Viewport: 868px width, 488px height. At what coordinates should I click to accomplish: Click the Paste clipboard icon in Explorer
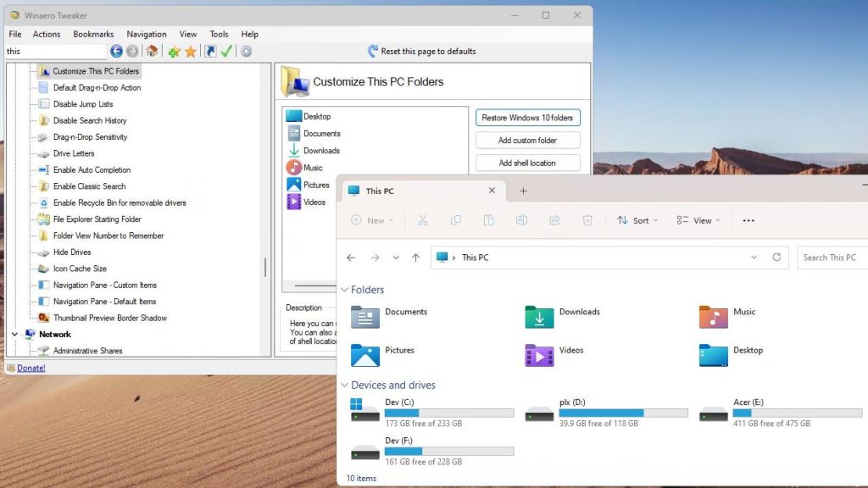click(x=489, y=220)
